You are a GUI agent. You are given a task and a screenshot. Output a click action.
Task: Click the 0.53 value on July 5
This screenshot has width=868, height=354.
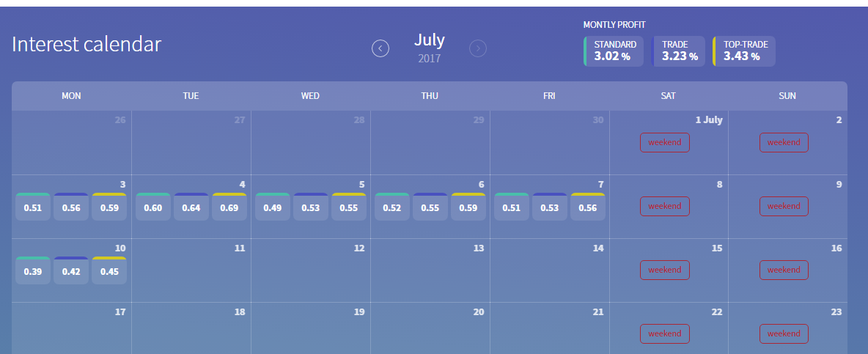[311, 207]
